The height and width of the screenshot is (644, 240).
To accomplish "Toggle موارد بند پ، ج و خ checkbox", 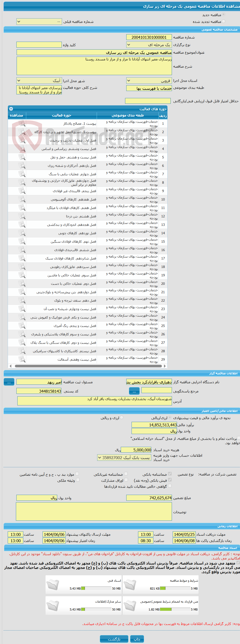I will [x=77, y=474].
